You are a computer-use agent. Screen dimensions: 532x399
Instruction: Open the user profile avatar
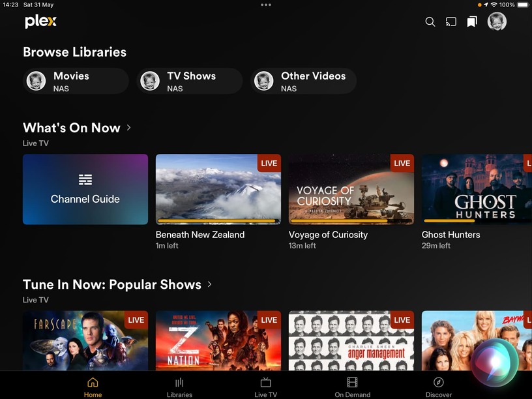click(x=497, y=22)
